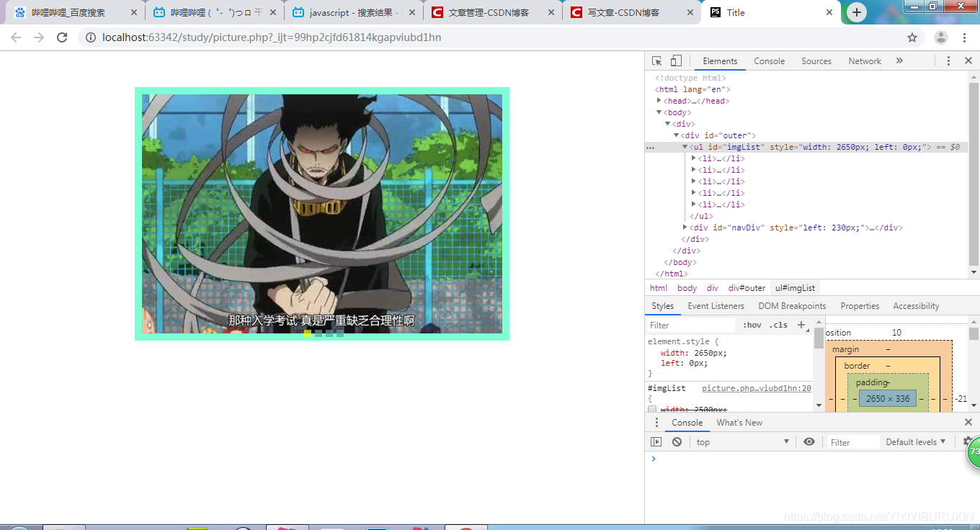
Task: Open the DOM Breakpoints tab
Action: pos(792,306)
